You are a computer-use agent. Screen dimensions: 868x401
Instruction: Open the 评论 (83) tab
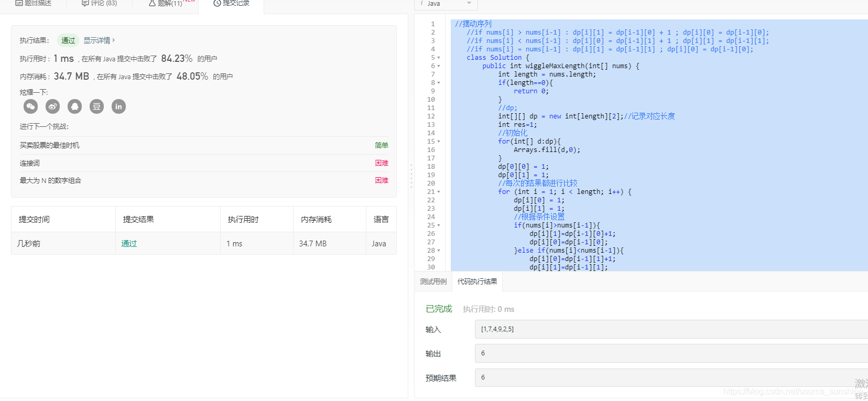(x=100, y=3)
